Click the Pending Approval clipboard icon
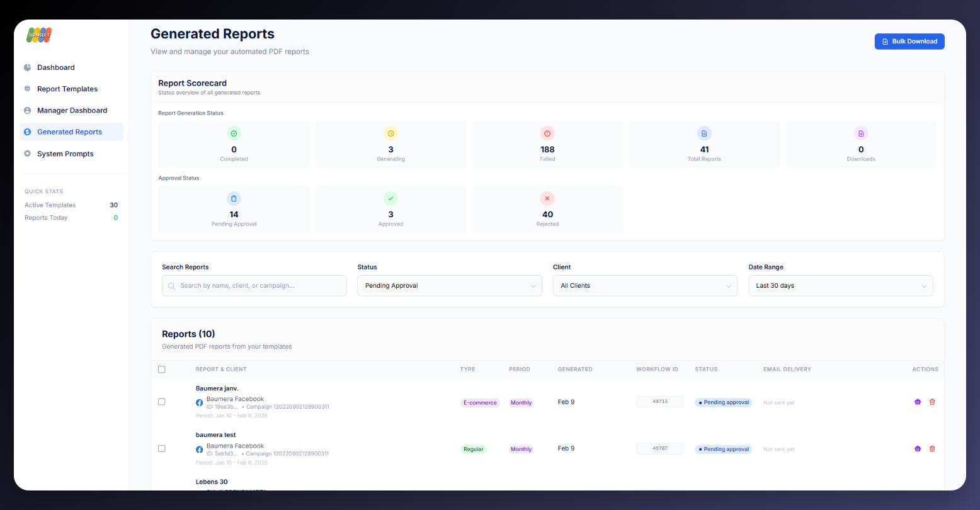 [234, 198]
